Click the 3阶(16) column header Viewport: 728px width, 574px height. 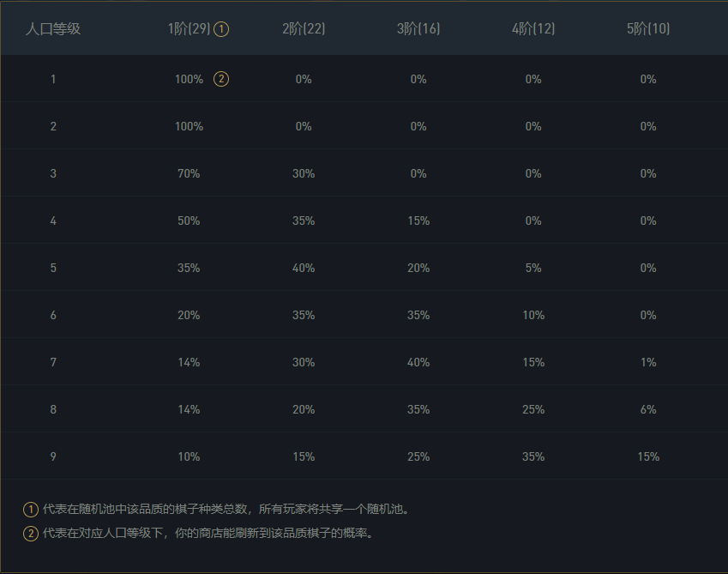point(418,29)
